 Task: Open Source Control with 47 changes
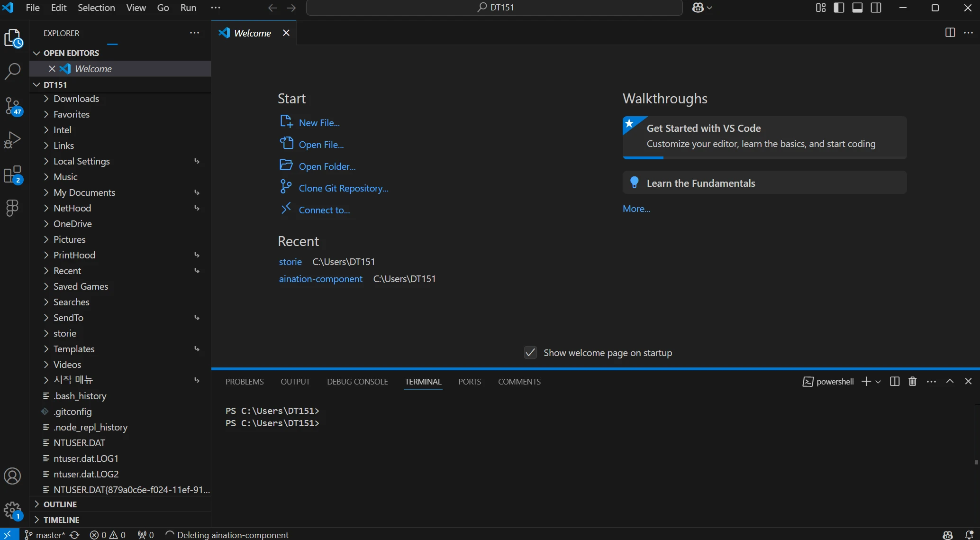[x=13, y=107]
